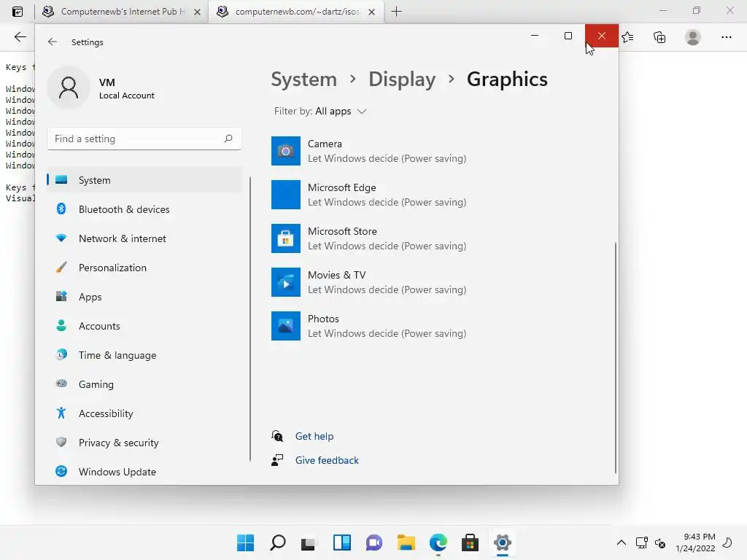Open the Edge profile avatar
747x560 pixels.
[x=693, y=37]
